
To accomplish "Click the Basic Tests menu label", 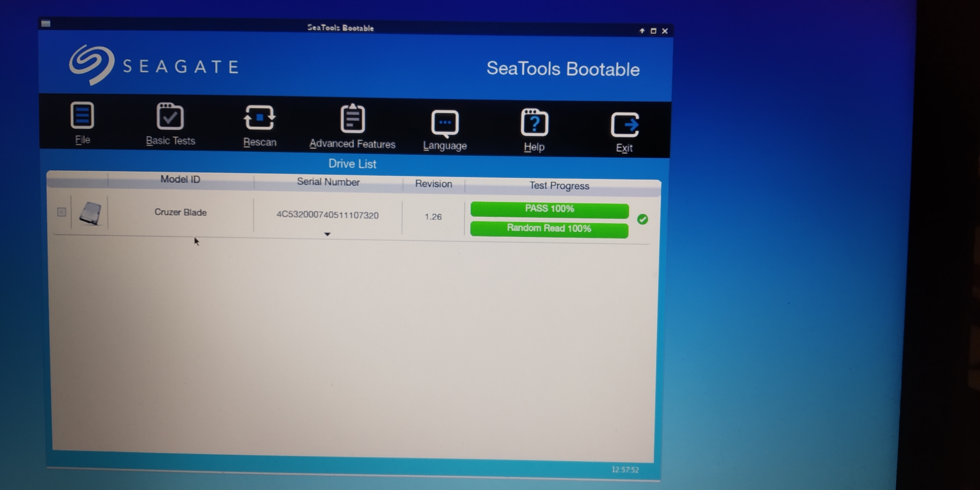I will (x=171, y=141).
